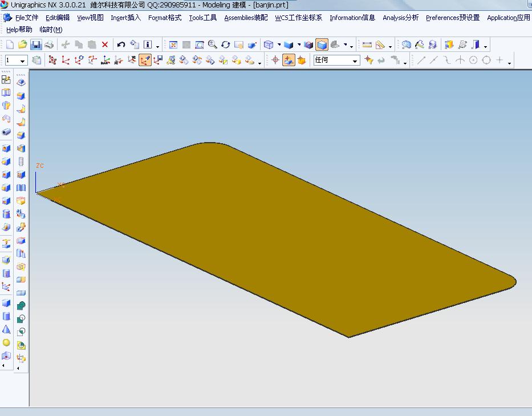The image size is (532, 416).
Task: Open the Format格式 menu
Action: 165,18
